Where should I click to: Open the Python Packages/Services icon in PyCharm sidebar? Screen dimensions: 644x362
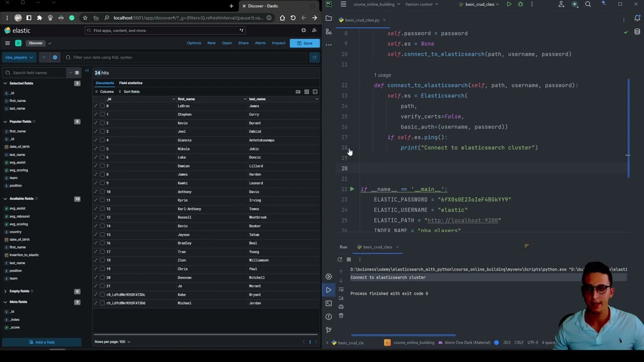click(x=329, y=277)
